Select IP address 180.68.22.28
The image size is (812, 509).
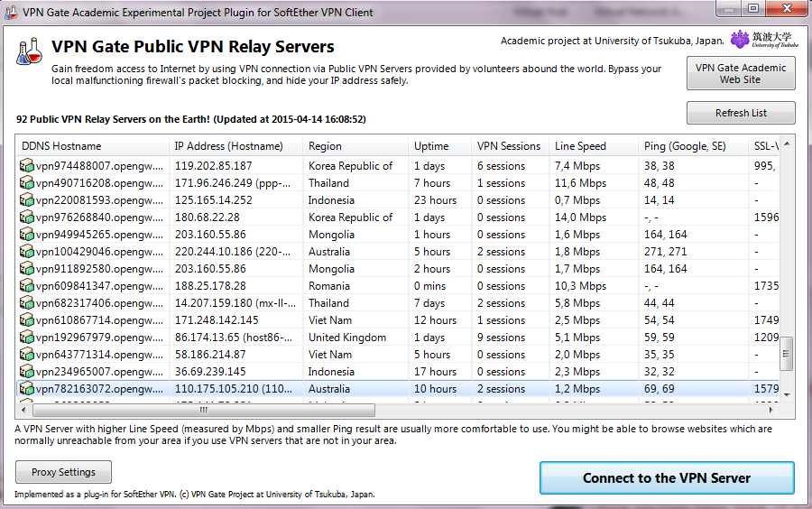(x=208, y=217)
